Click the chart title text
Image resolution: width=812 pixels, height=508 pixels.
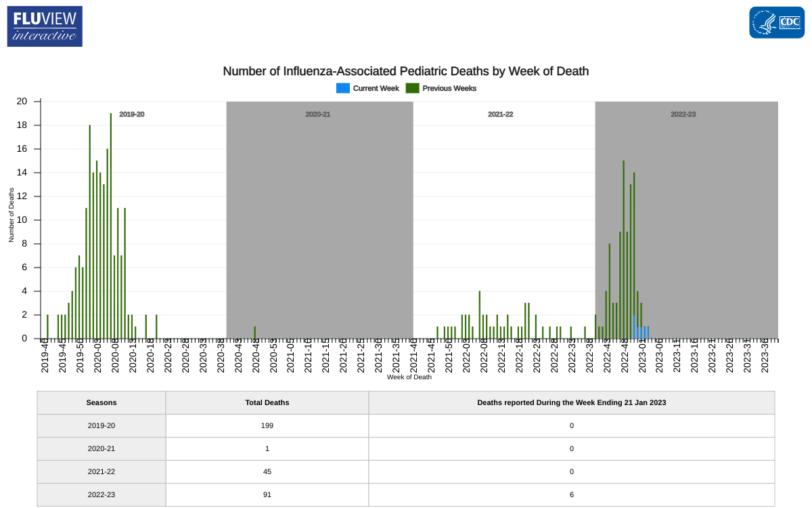tap(406, 71)
